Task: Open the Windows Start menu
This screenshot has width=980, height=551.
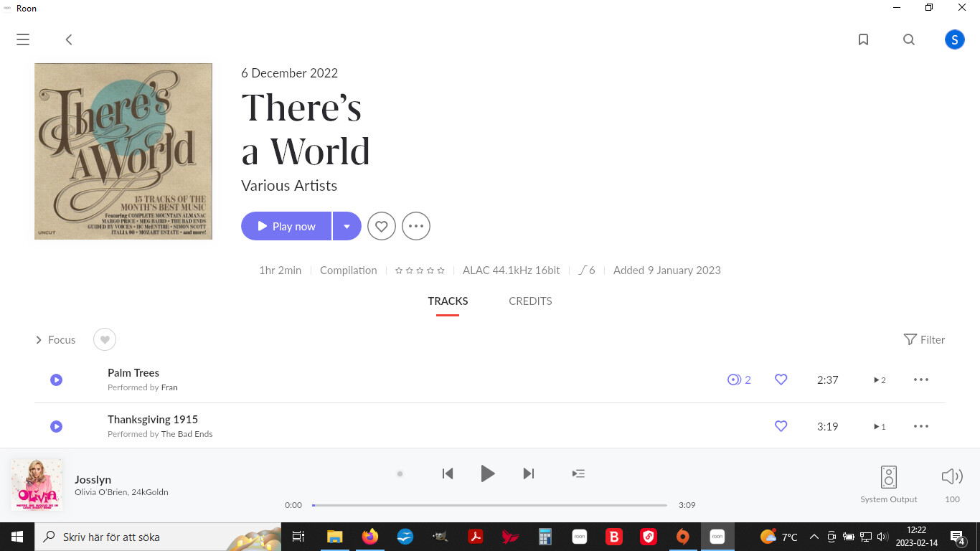Action: pyautogui.click(x=17, y=537)
